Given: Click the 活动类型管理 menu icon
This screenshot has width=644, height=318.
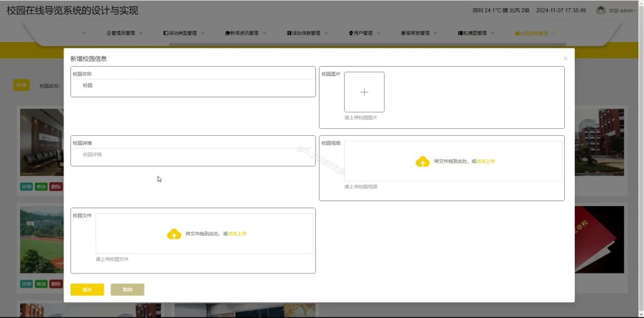Looking at the screenshot, I should (165, 33).
